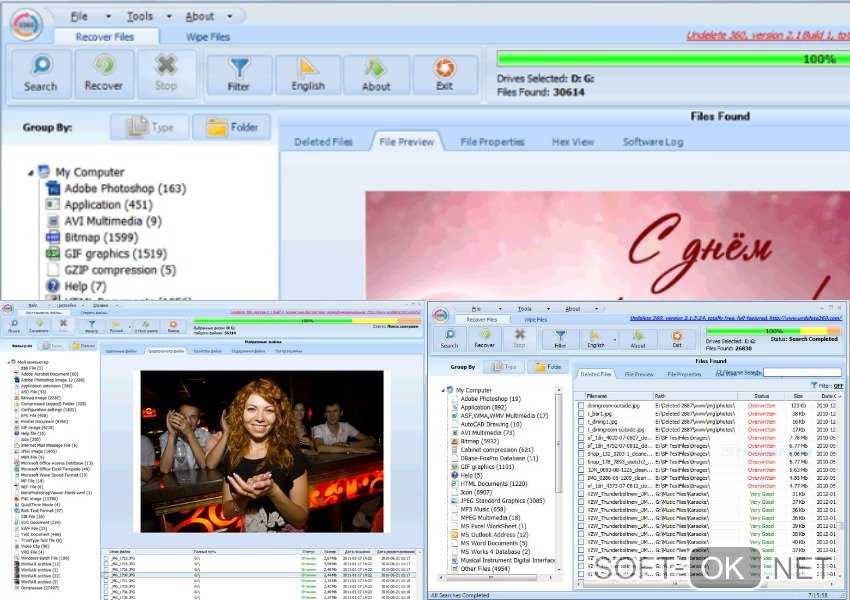Click the nightclub photo preview image
Image resolution: width=850 pixels, height=600 pixels.
259,451
